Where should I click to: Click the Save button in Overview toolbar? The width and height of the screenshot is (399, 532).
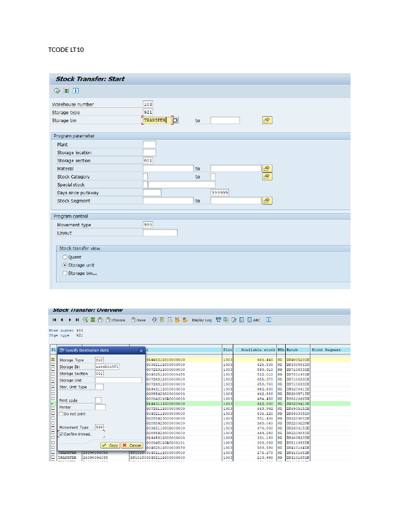139,320
